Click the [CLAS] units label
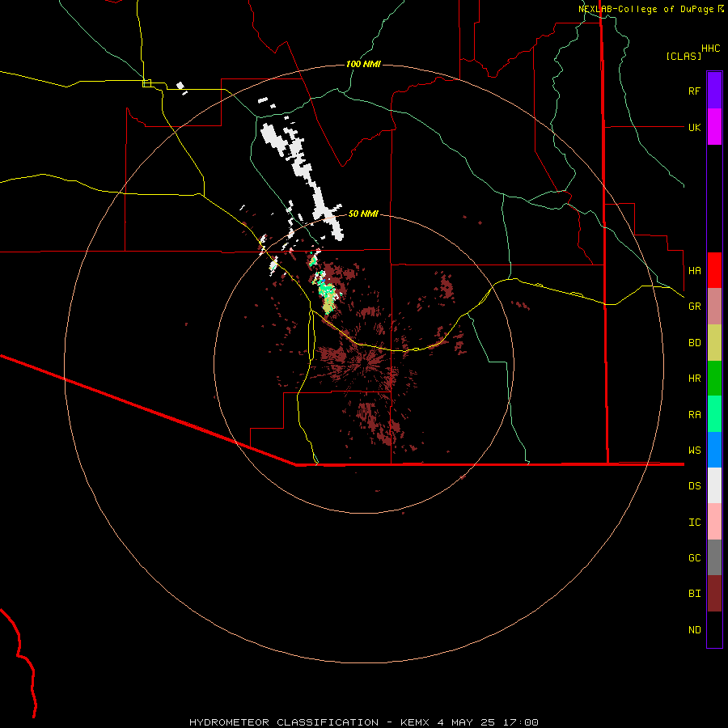This screenshot has height=728, width=728. click(684, 56)
